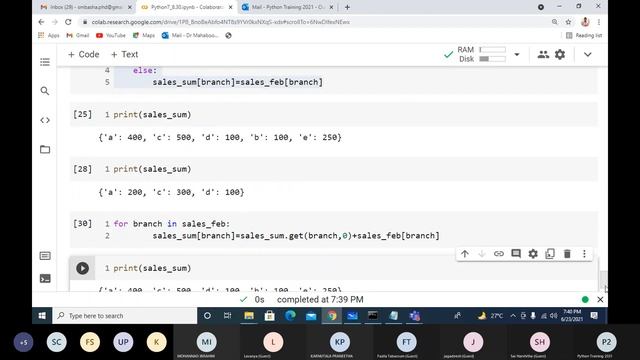640x360 pixels.
Task: Add a new Text cell
Action: coord(124,54)
